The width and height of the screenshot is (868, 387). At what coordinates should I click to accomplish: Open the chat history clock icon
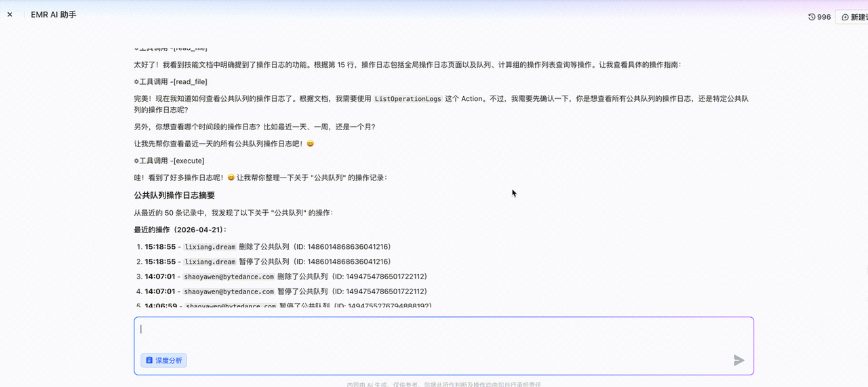[x=812, y=17]
